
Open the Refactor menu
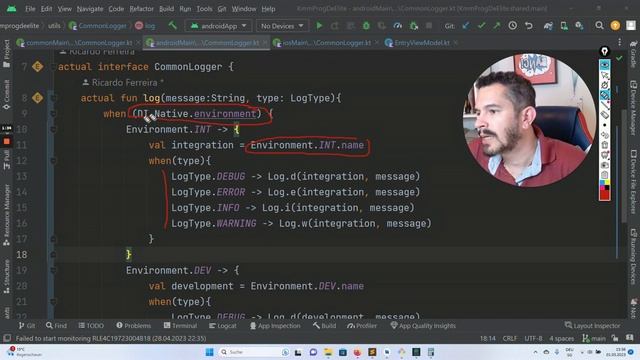[141, 9]
